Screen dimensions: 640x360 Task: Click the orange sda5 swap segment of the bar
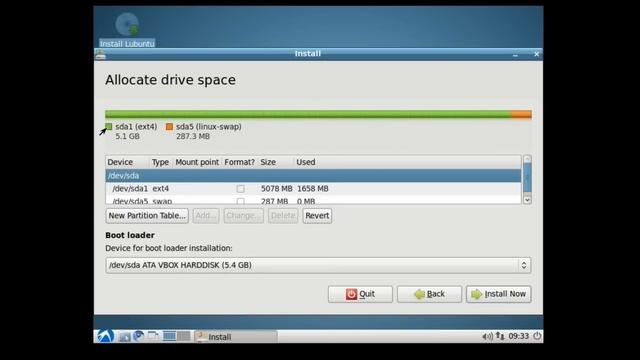tap(521, 114)
